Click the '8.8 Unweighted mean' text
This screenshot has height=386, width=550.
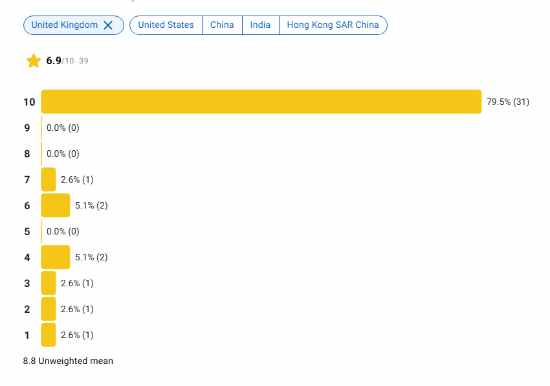pyautogui.click(x=68, y=361)
